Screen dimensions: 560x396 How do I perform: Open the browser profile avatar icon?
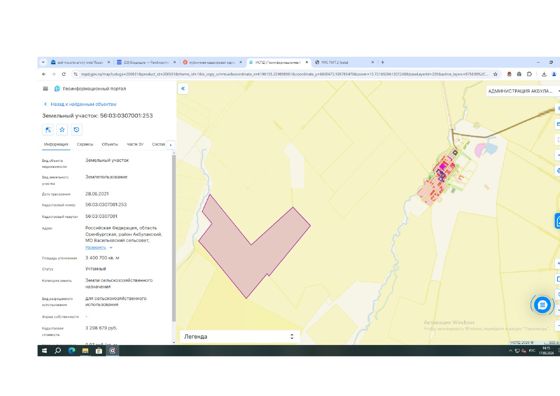[554, 74]
